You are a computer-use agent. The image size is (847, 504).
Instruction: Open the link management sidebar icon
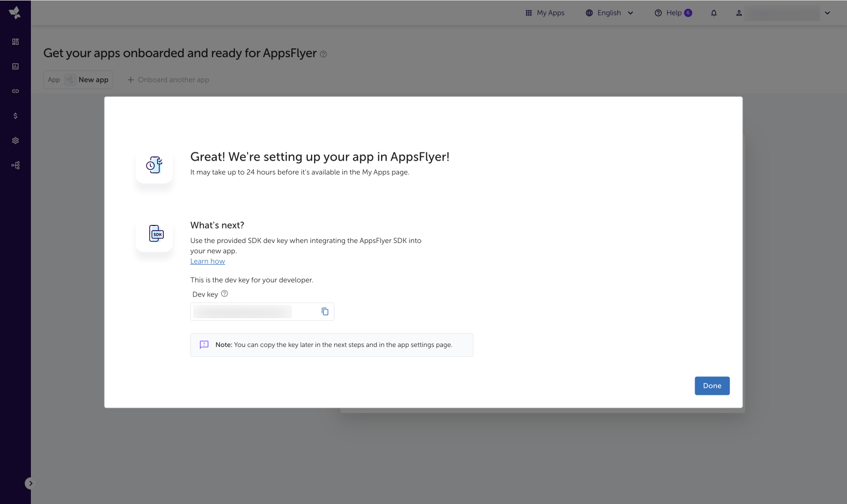pos(15,91)
